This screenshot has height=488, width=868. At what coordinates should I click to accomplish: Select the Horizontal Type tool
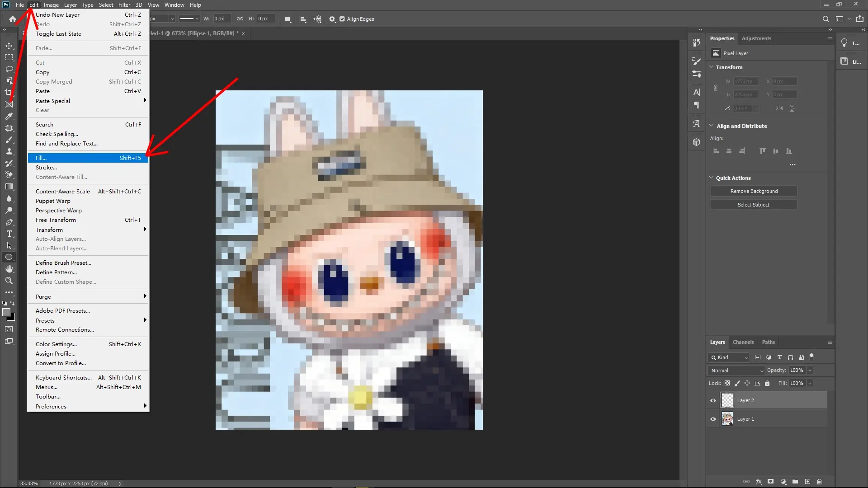[x=9, y=234]
